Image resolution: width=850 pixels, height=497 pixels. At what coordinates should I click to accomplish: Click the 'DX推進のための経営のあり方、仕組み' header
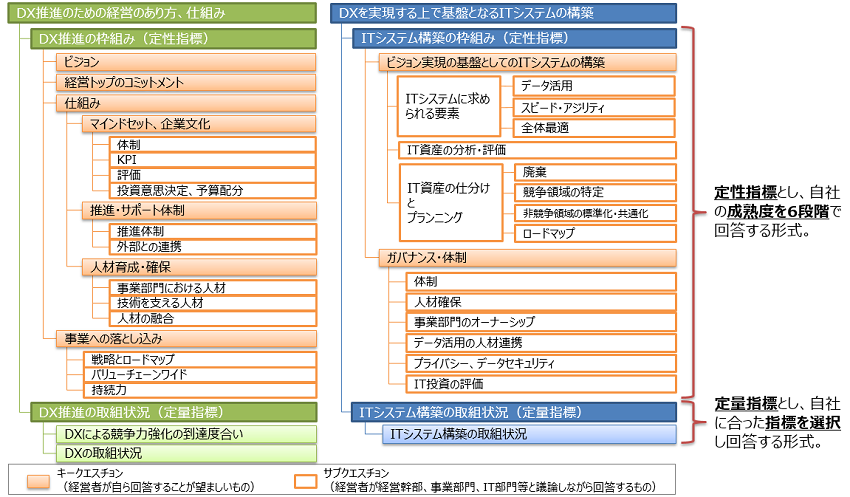pyautogui.click(x=162, y=13)
